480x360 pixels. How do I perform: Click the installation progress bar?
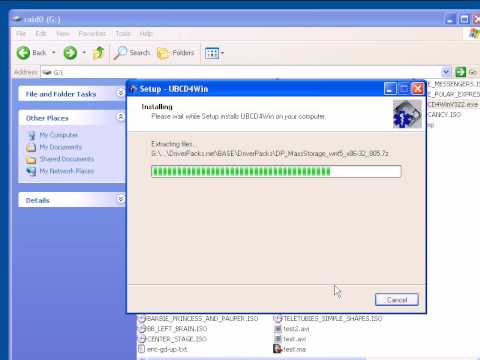(x=276, y=171)
